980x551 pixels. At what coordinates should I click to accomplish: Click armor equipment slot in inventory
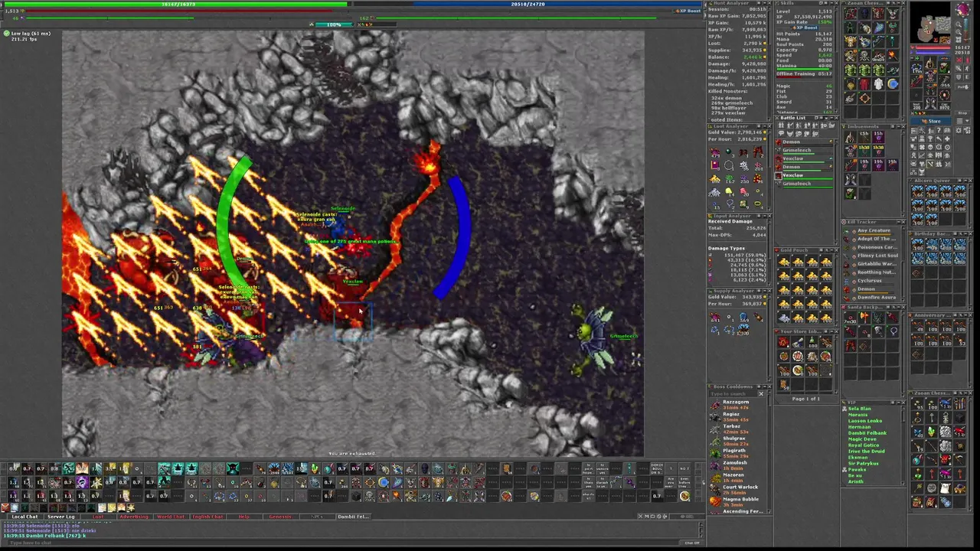click(x=930, y=76)
